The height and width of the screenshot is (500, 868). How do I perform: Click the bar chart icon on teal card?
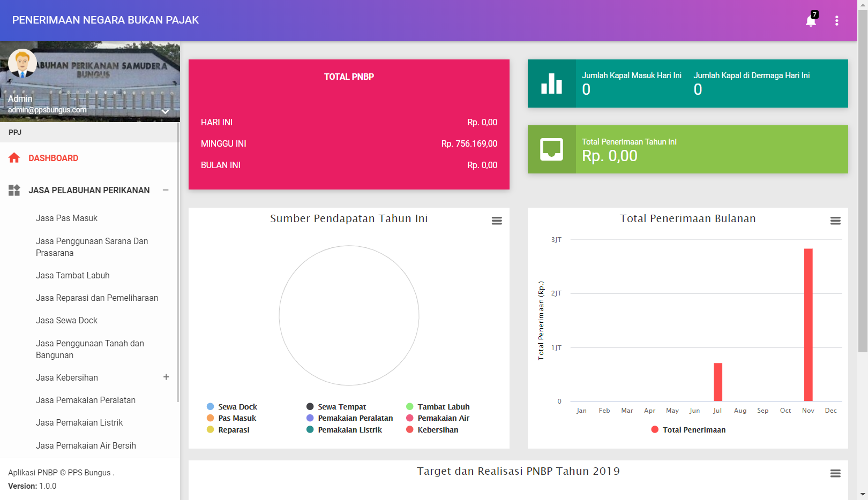[x=551, y=84]
